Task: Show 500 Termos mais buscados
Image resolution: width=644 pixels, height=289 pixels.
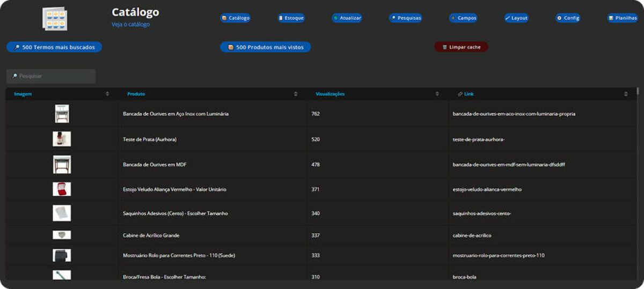Action: tap(54, 47)
